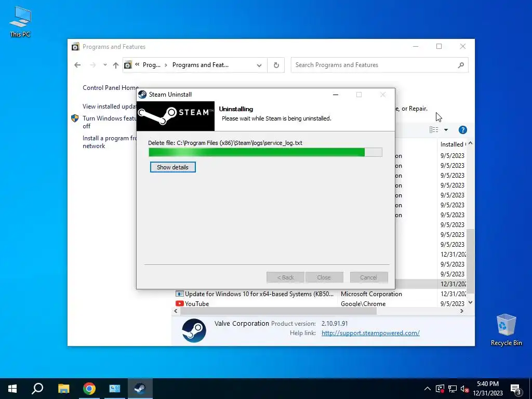Open Turn Windows features on or off

pos(109,122)
